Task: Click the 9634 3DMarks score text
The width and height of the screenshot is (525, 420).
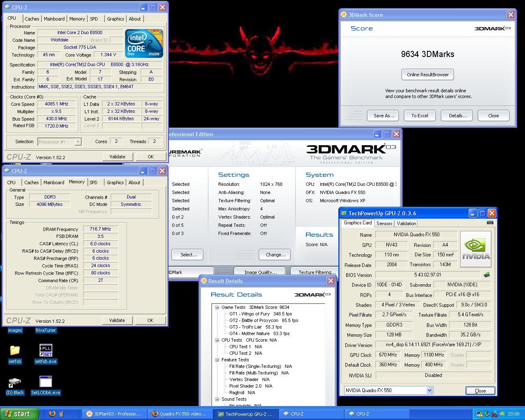Action: click(427, 54)
